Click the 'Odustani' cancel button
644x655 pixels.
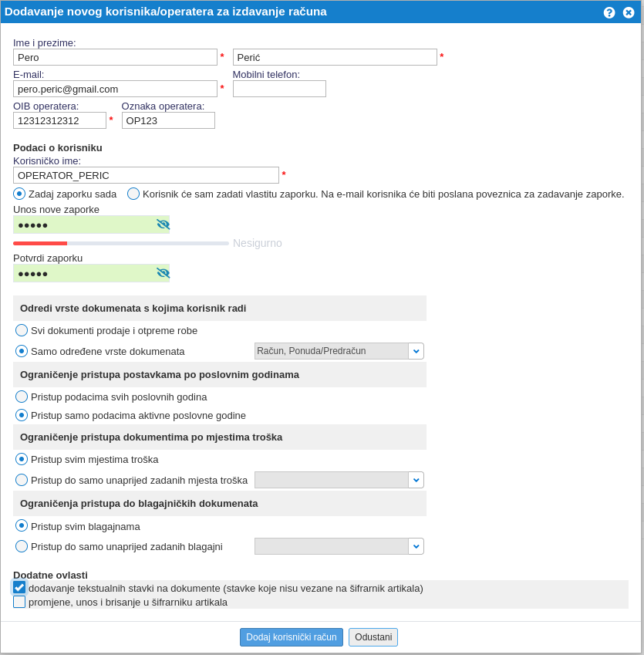tap(373, 637)
